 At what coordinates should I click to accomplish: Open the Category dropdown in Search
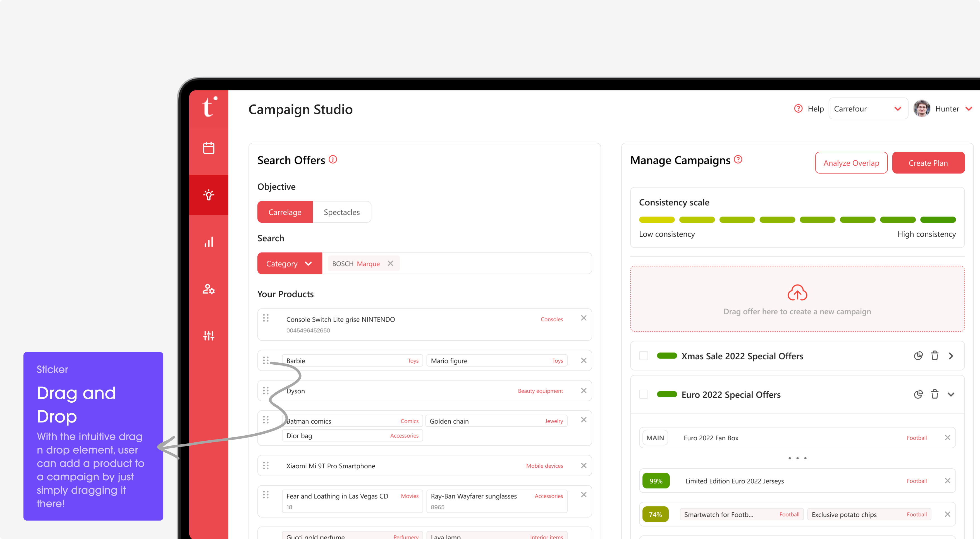click(x=290, y=263)
